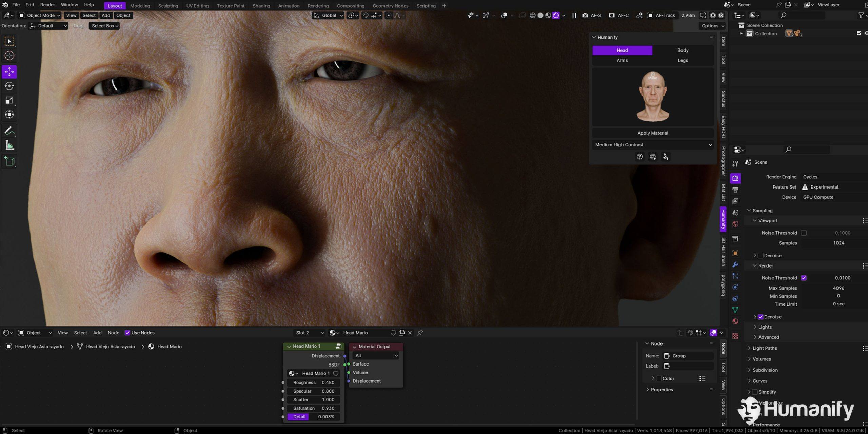Uncheck Use Nodes in node editor
Image resolution: width=868 pixels, height=434 pixels.
(x=127, y=333)
